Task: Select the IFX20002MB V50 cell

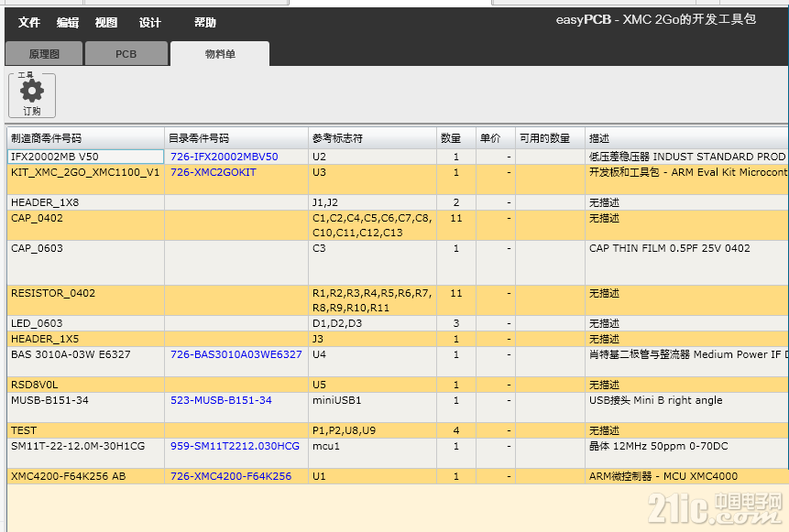Action: (85, 157)
